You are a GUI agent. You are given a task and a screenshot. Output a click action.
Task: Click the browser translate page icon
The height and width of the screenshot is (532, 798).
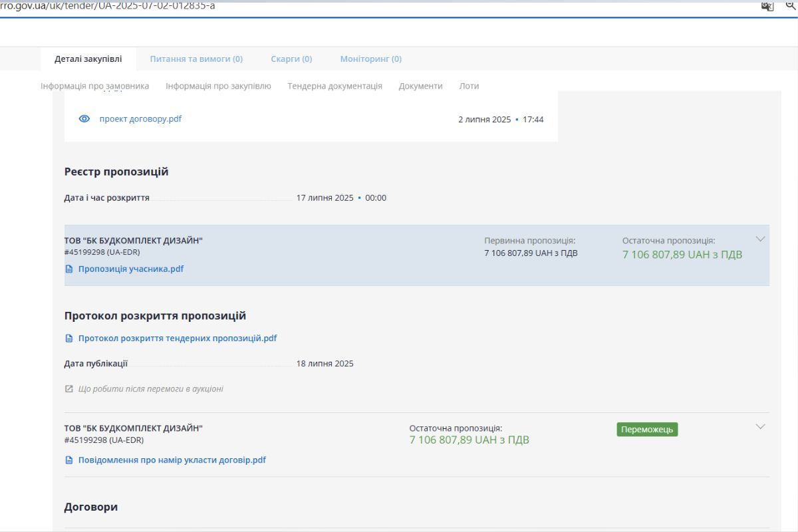(x=767, y=6)
